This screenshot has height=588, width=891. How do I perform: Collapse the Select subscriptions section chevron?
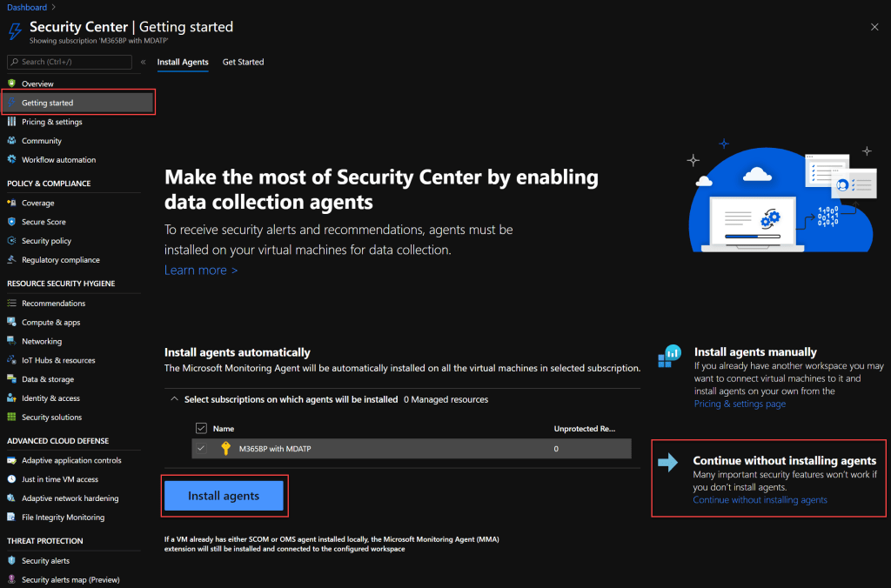(x=174, y=399)
